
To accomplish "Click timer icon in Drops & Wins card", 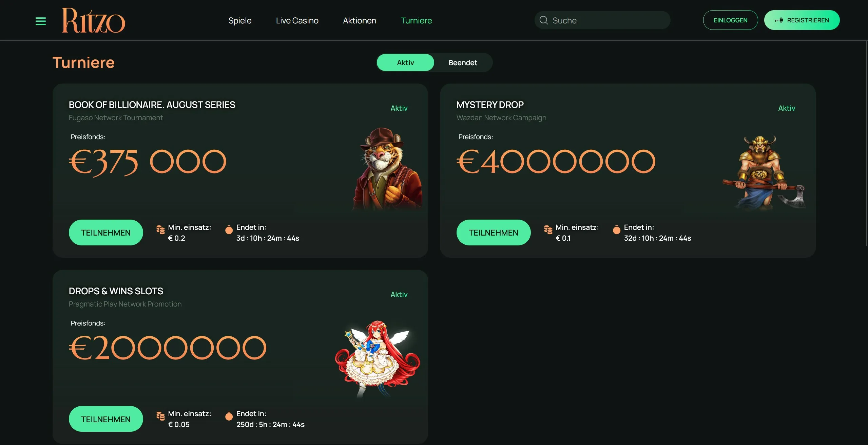I will 229,416.
